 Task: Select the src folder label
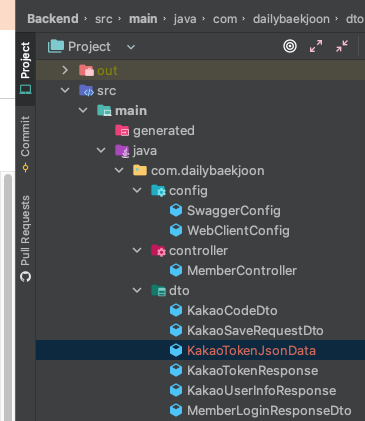click(107, 91)
